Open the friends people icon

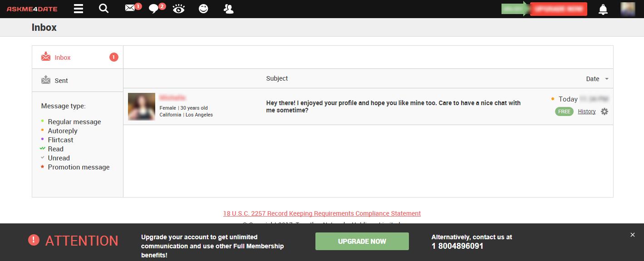pyautogui.click(x=228, y=9)
